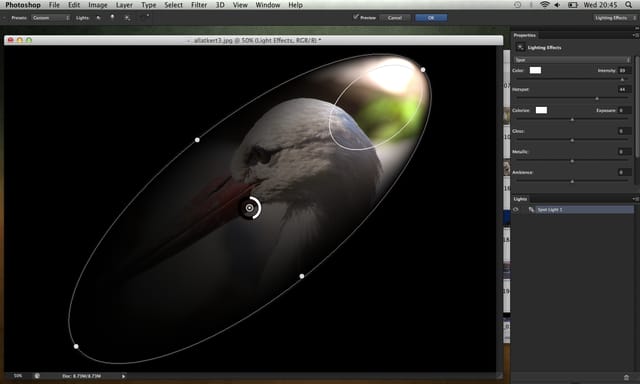Screen dimensions: 640x384
Task: Hide Spot Light 1 with the eye icon
Action: [516, 209]
